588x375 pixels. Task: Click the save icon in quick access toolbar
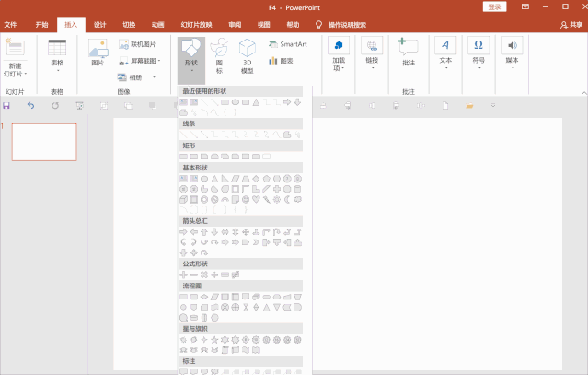(7, 106)
